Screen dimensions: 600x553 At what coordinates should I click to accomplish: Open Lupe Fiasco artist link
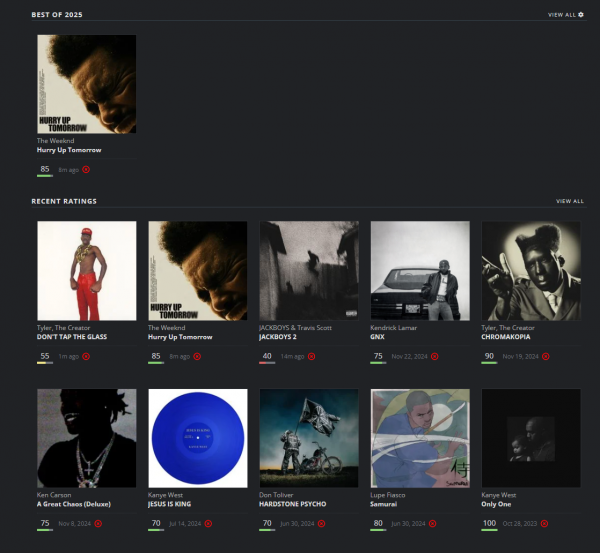[388, 495]
